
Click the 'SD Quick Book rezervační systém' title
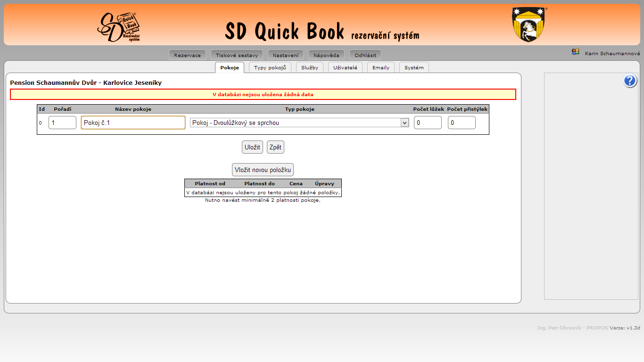point(322,31)
